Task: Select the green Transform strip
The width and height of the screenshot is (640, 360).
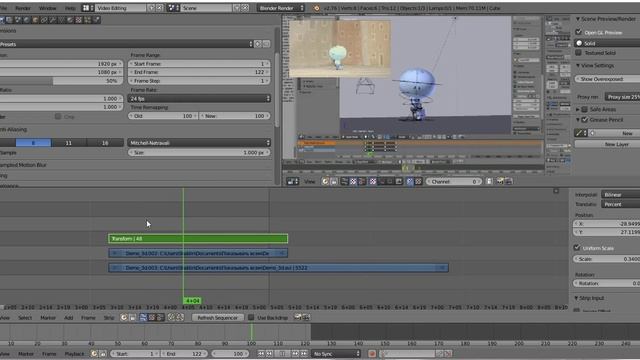Action: [198, 238]
